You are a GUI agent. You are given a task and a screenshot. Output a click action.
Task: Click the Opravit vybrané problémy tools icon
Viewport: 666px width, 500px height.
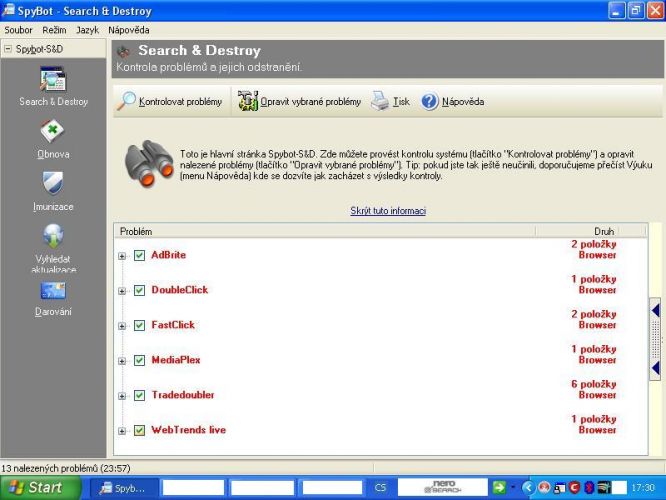[248, 101]
